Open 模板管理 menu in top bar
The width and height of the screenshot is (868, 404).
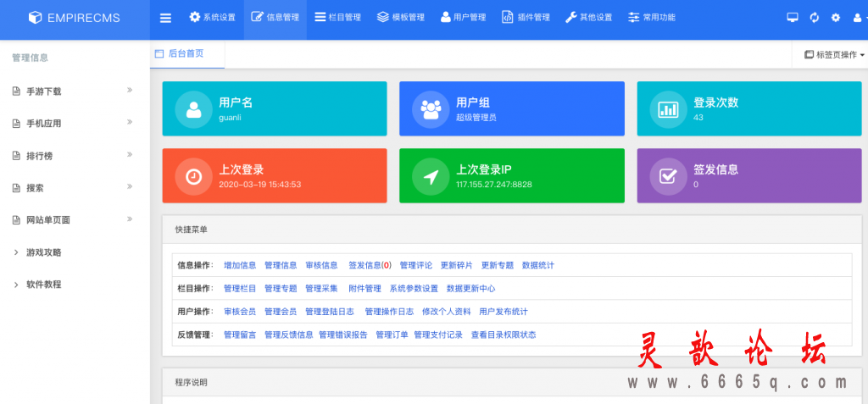(401, 17)
